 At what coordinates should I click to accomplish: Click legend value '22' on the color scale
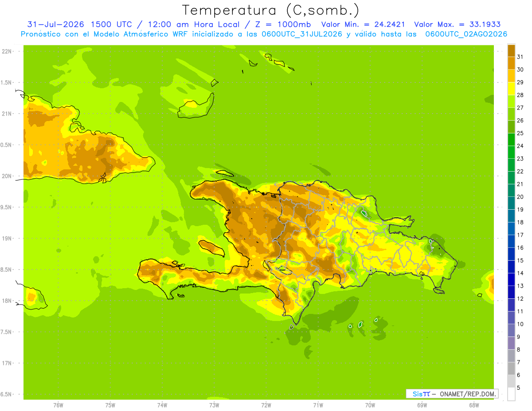[520, 171]
